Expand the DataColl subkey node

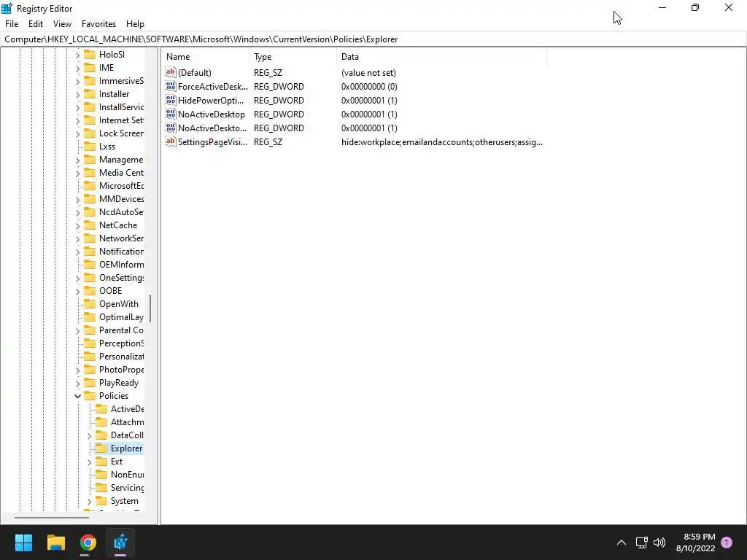click(90, 436)
